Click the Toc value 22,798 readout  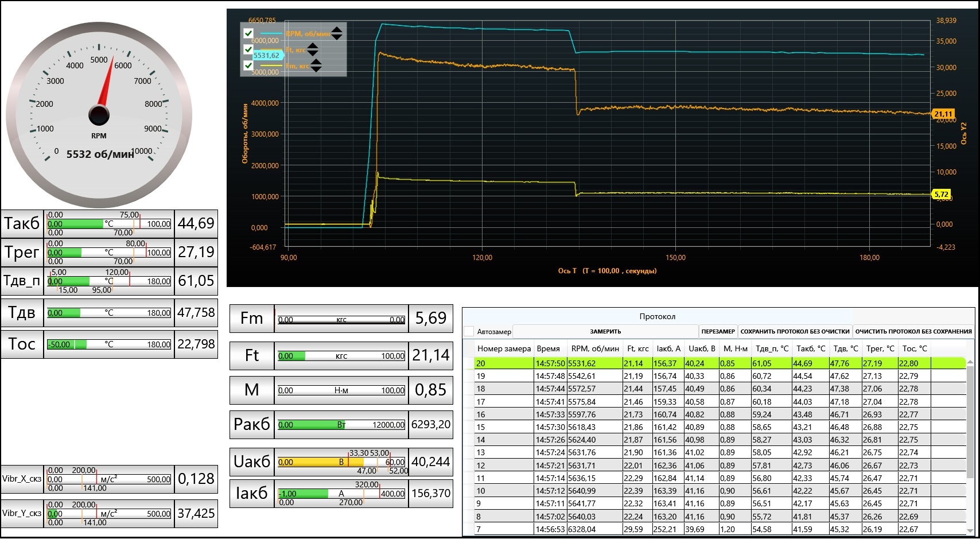coord(196,344)
